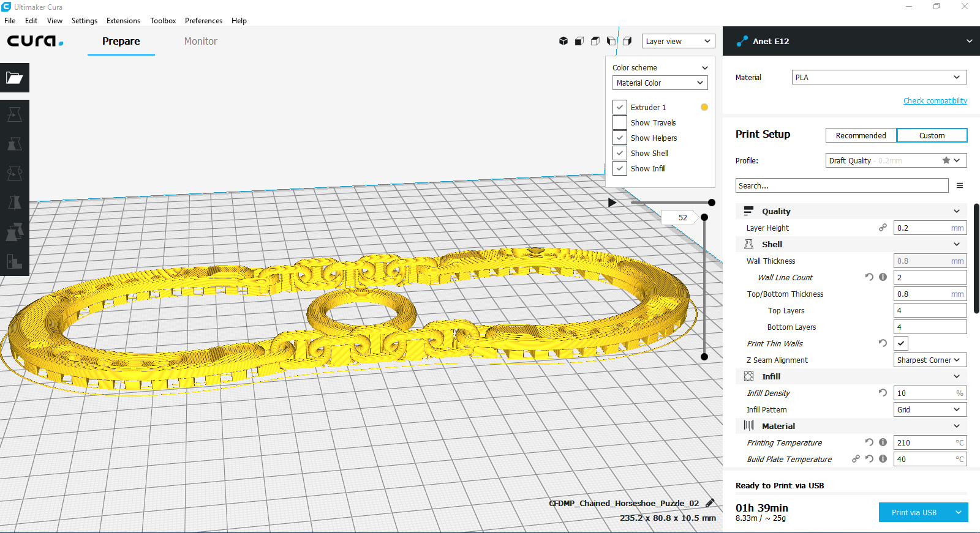Click the Print via USB button

[x=914, y=512]
